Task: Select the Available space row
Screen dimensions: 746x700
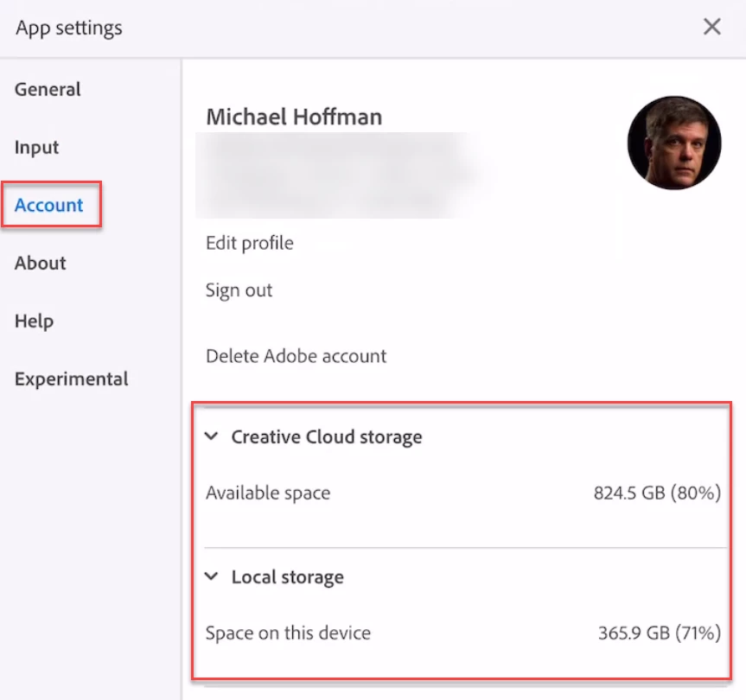Action: coord(463,493)
